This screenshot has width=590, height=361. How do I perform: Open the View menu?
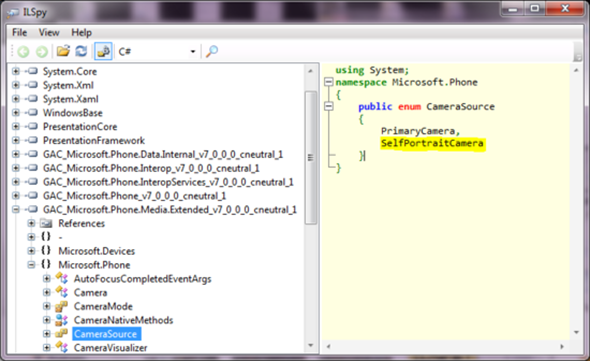tap(49, 32)
